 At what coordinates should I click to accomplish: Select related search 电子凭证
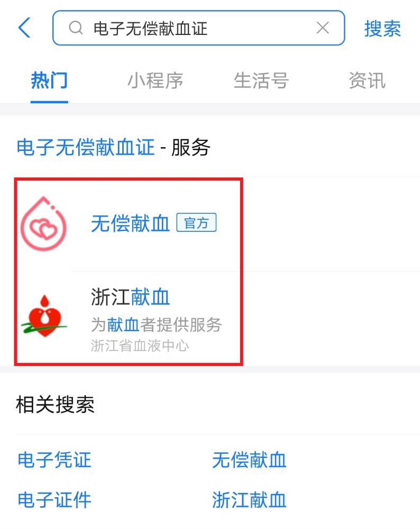click(54, 460)
